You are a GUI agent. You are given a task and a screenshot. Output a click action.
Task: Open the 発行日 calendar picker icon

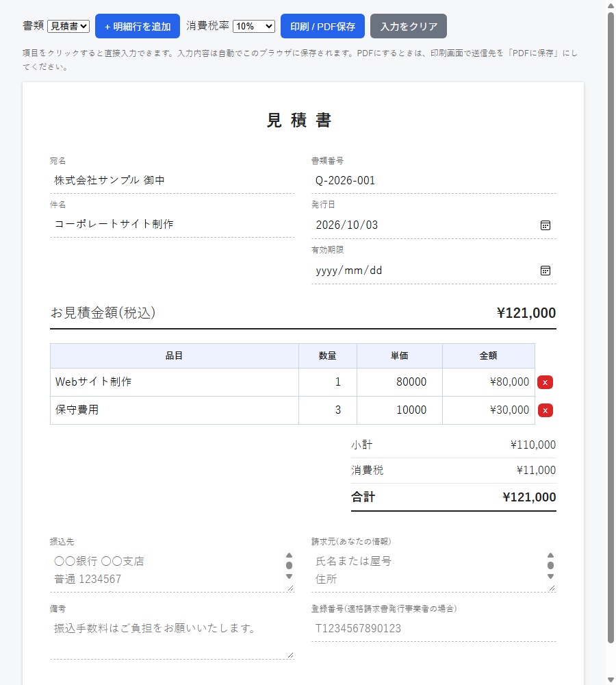pyautogui.click(x=546, y=225)
